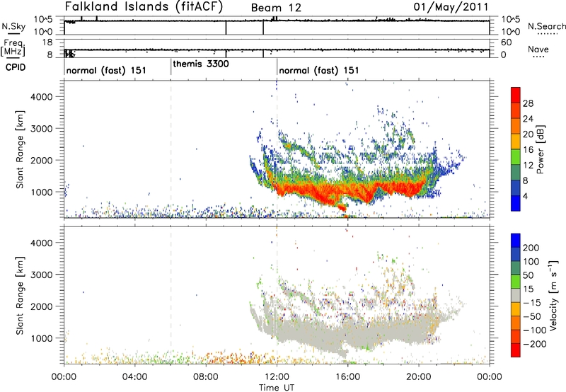Click the 'Freq. [MHz]' axis label
The width and height of the screenshot is (566, 392).
click(x=13, y=48)
